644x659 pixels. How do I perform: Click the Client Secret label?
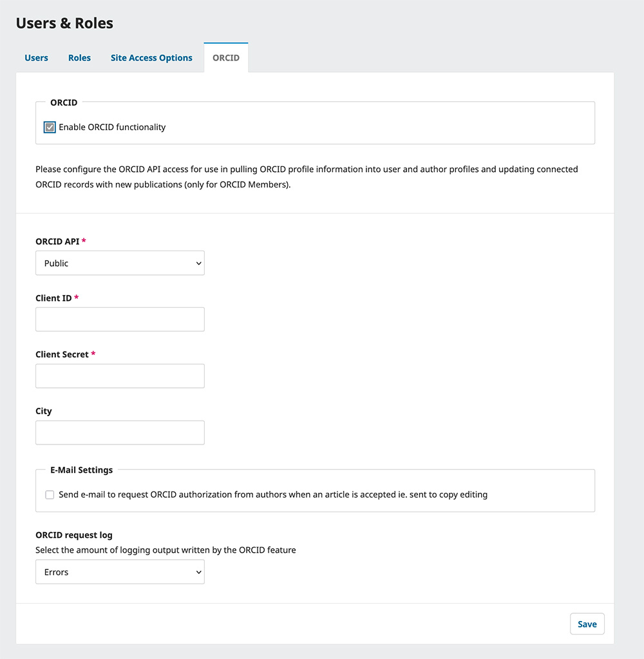point(62,354)
